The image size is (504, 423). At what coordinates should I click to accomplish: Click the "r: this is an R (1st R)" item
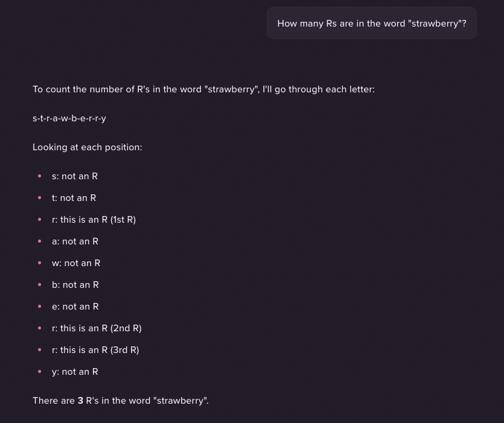click(94, 220)
